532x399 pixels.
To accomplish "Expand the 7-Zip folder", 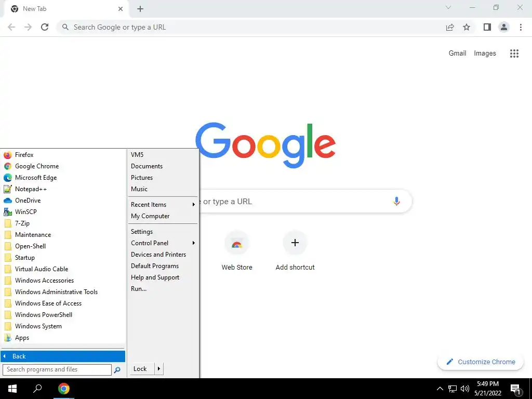I will [x=63, y=223].
